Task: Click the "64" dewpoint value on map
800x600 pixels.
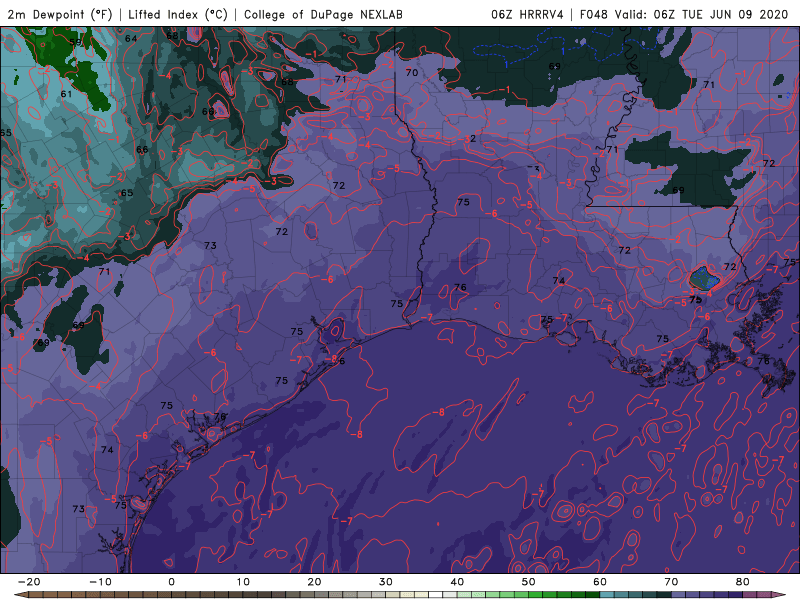Action: pyautogui.click(x=131, y=38)
